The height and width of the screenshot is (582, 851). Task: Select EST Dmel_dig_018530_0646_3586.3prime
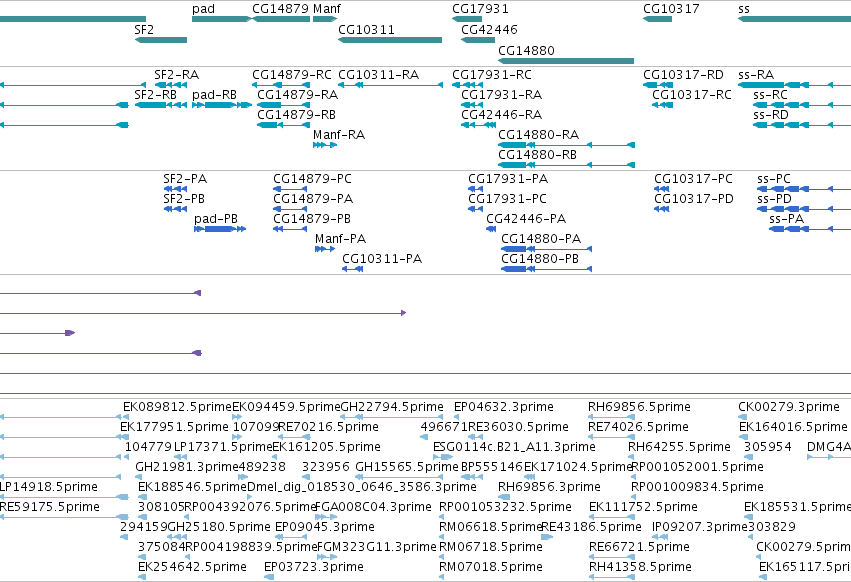click(361, 486)
